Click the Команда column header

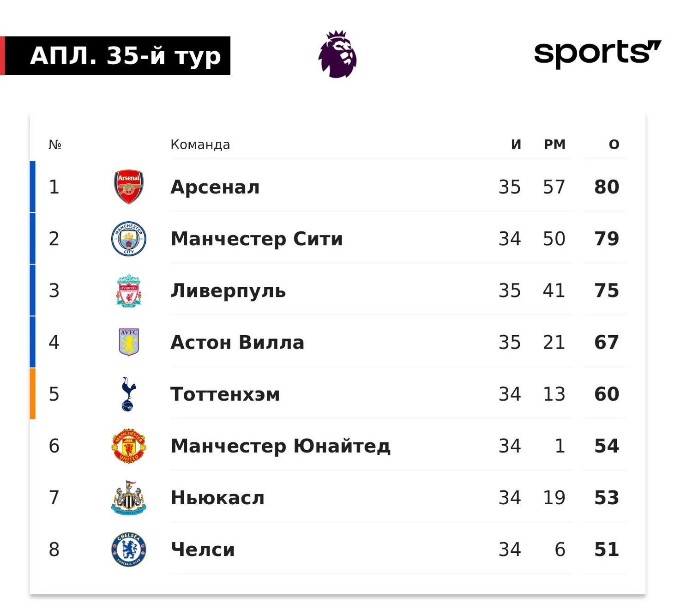(x=200, y=145)
